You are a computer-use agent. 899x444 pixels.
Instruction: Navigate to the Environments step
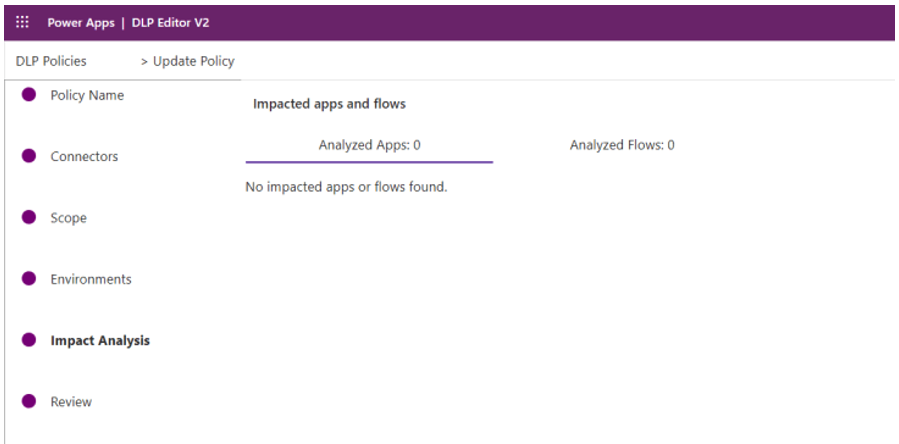point(91,279)
